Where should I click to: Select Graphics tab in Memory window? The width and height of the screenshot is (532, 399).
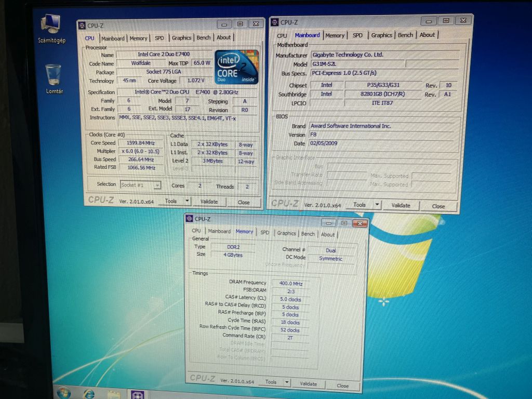point(286,233)
